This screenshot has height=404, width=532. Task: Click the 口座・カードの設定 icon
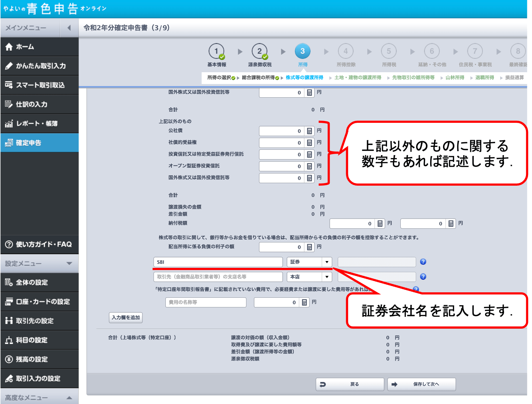9,302
